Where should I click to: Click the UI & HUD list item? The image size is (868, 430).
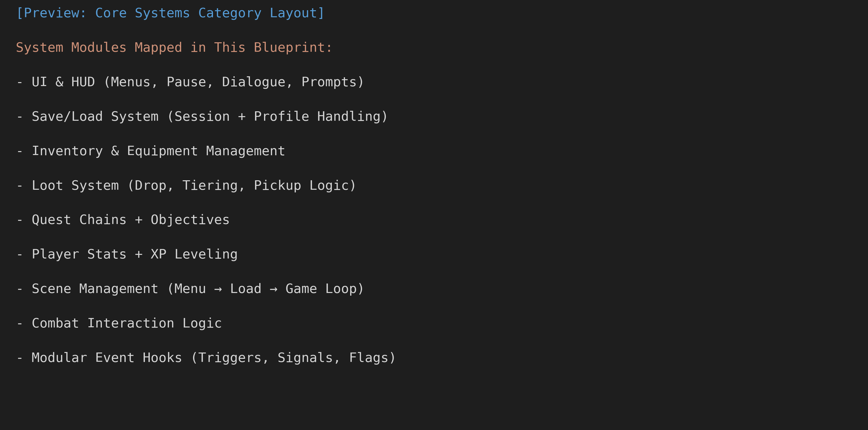click(190, 82)
